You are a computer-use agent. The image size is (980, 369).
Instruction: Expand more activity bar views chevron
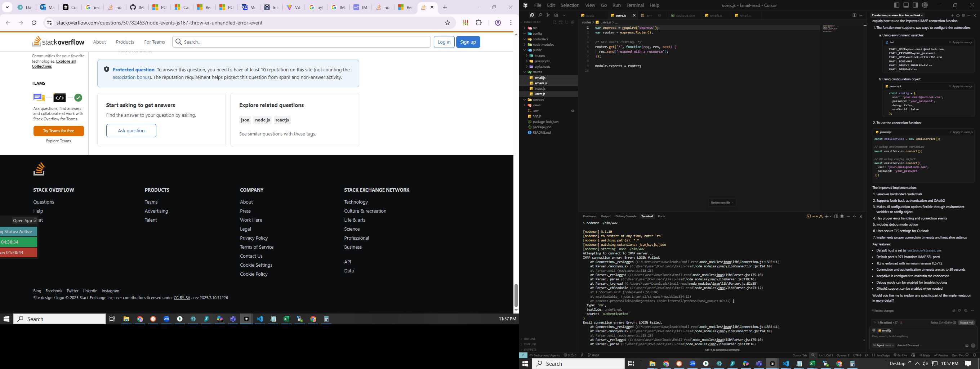[x=564, y=15]
